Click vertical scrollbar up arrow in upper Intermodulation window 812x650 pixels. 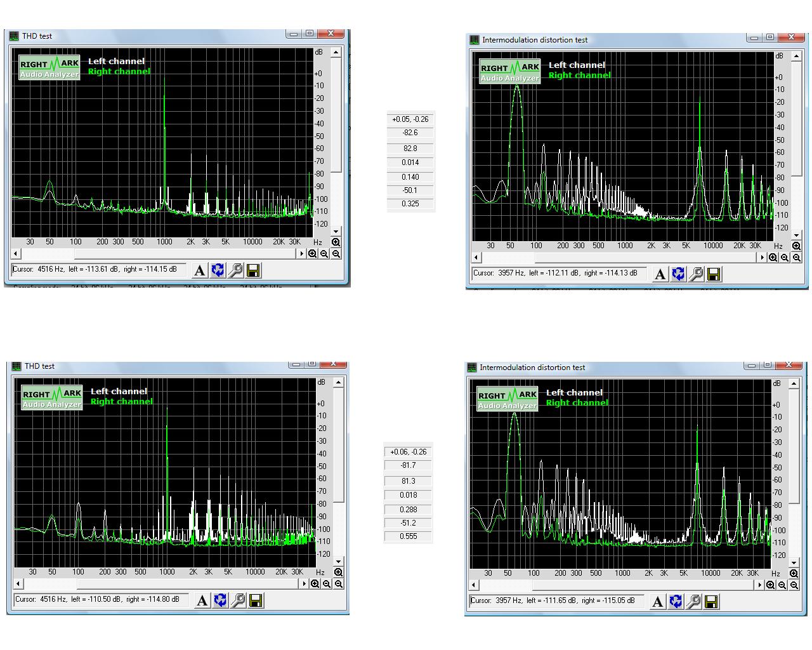(797, 56)
